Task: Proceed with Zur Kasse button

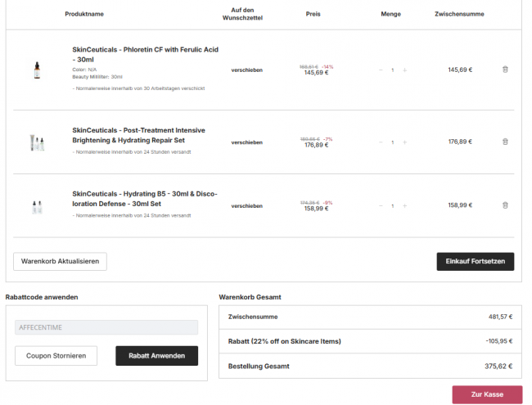Action: [x=487, y=394]
